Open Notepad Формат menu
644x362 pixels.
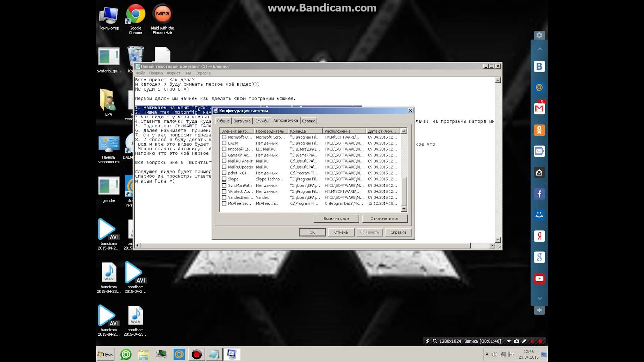tap(174, 73)
